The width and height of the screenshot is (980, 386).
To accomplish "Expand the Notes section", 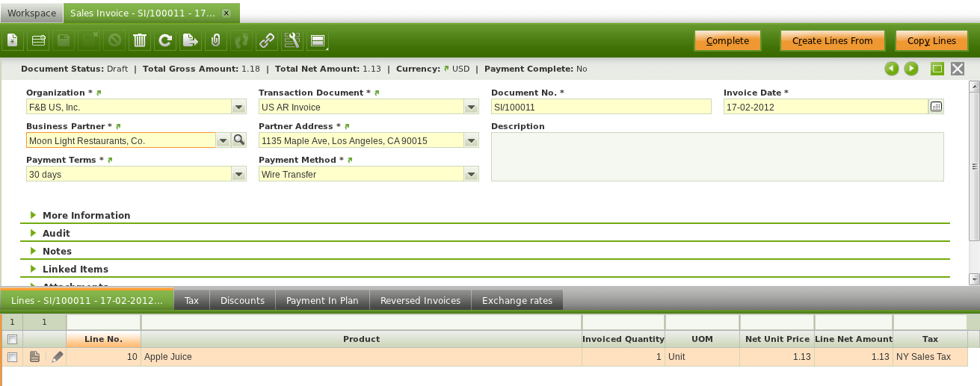I will click(57, 251).
